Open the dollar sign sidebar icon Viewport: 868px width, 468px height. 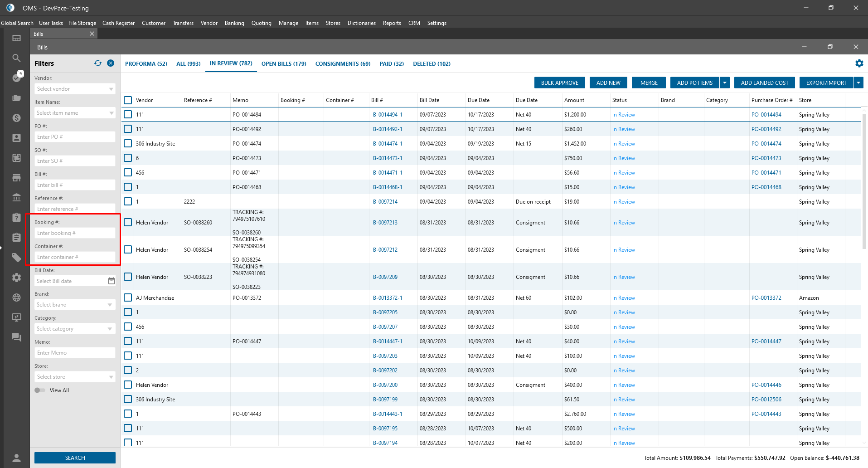click(17, 118)
